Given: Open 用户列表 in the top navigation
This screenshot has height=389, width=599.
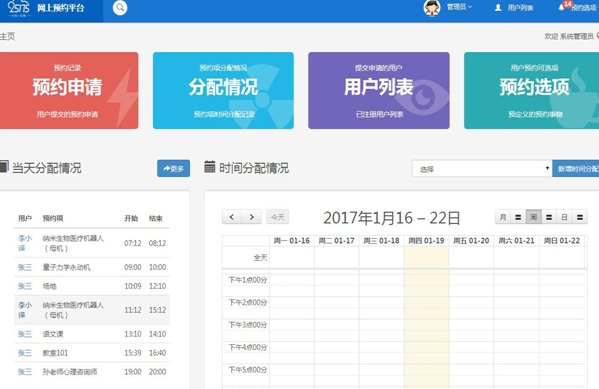Looking at the screenshot, I should click(514, 8).
